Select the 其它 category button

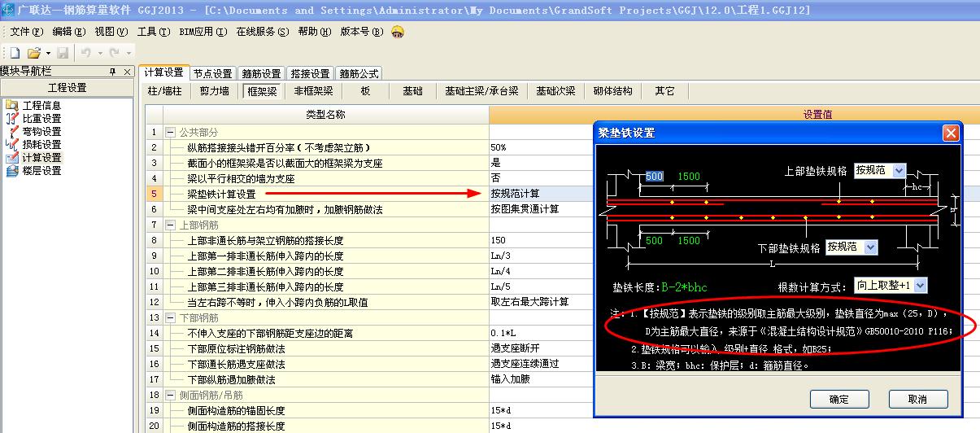point(665,91)
